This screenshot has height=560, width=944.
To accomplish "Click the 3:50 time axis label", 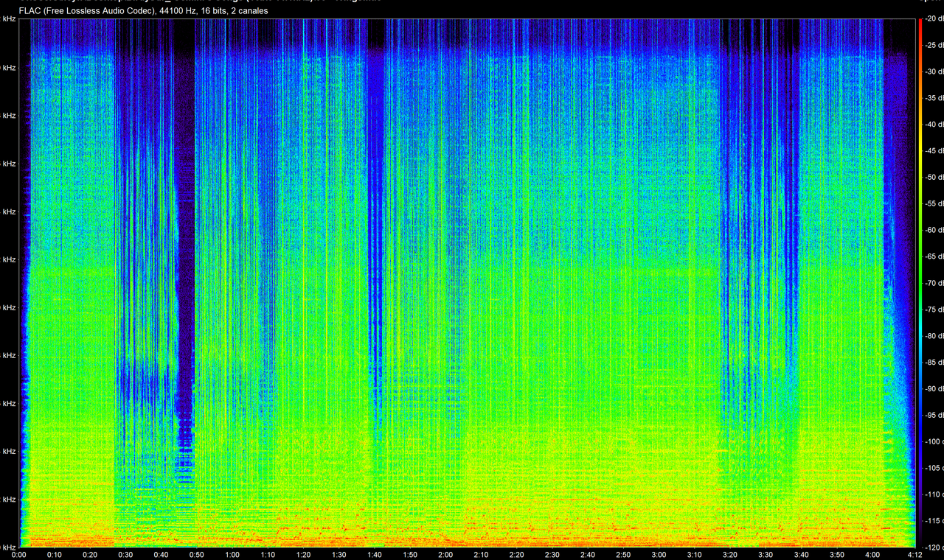I will pos(837,554).
